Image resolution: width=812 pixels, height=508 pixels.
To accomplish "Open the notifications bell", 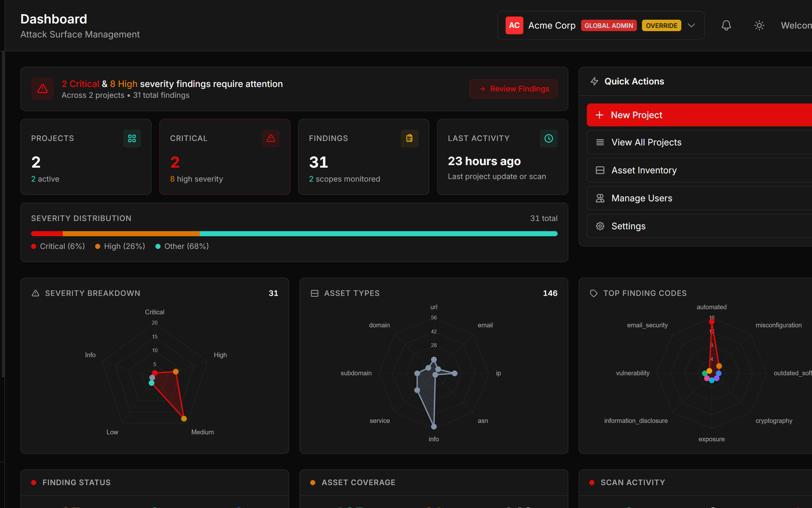I will point(726,25).
